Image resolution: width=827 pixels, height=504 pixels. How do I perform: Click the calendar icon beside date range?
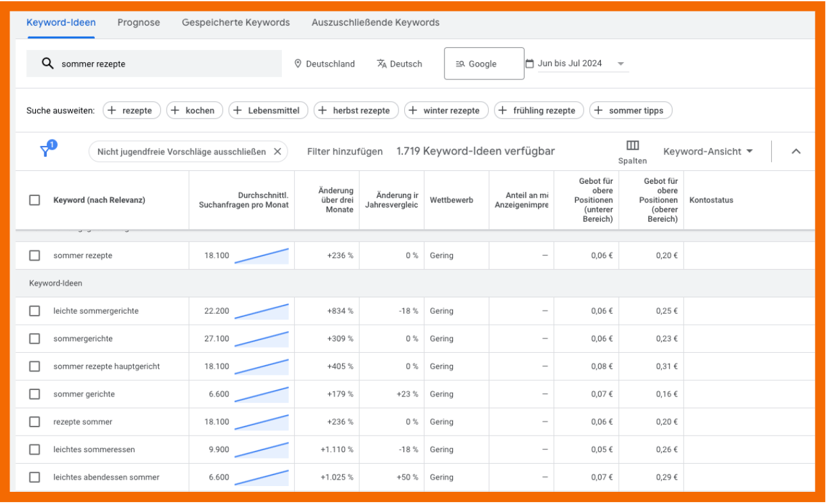(529, 63)
